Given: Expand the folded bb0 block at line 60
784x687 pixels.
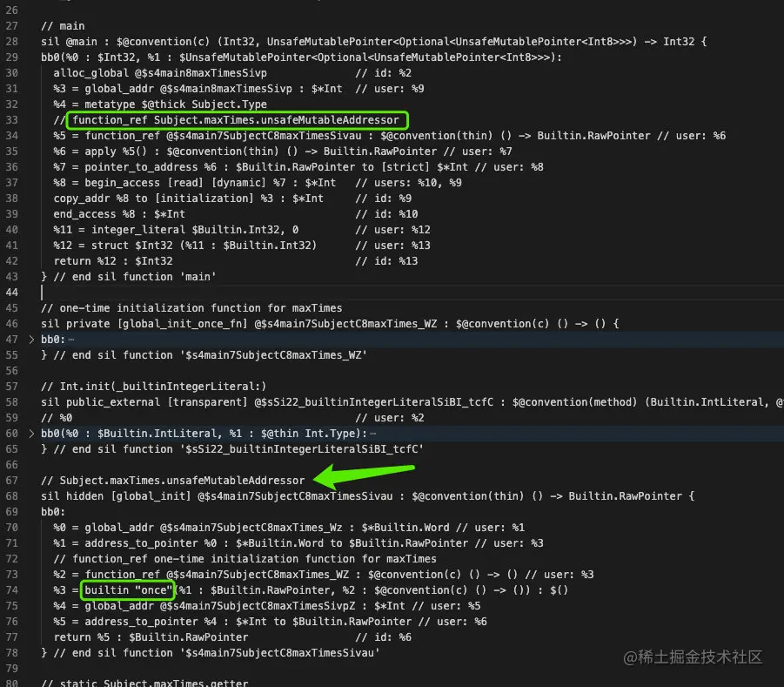Looking at the screenshot, I should click(x=31, y=434).
